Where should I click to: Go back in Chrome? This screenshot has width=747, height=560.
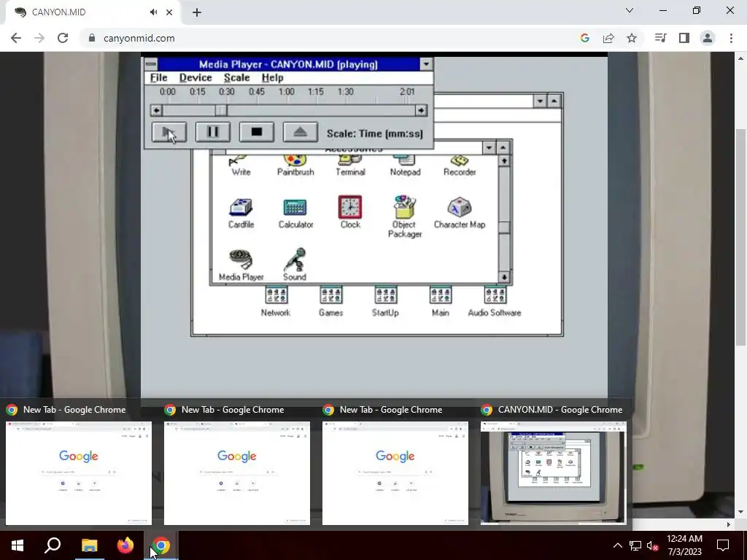(x=16, y=38)
